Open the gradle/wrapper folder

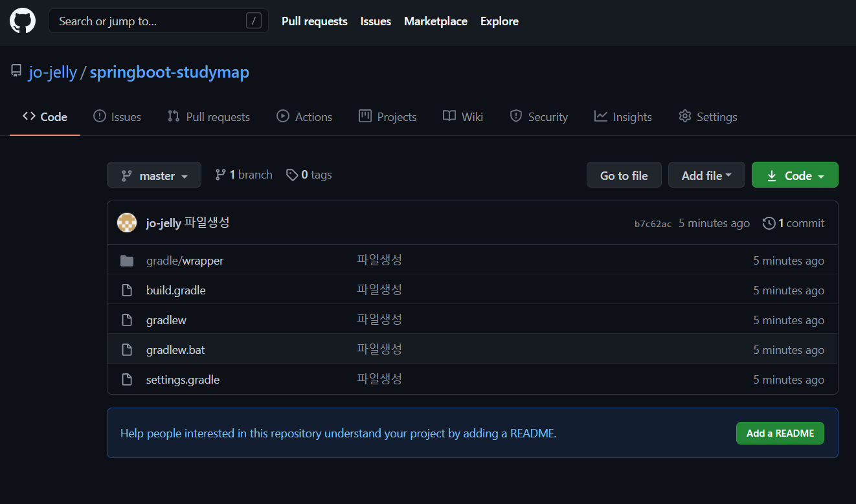(185, 261)
